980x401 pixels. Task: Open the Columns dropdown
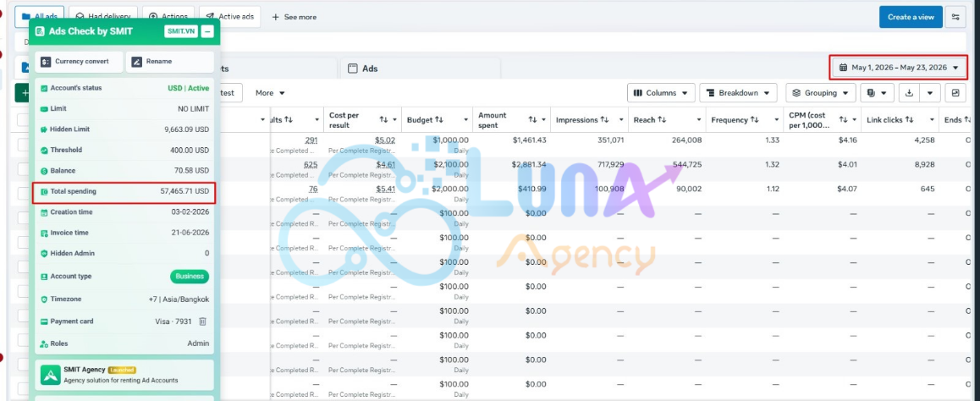pyautogui.click(x=661, y=93)
